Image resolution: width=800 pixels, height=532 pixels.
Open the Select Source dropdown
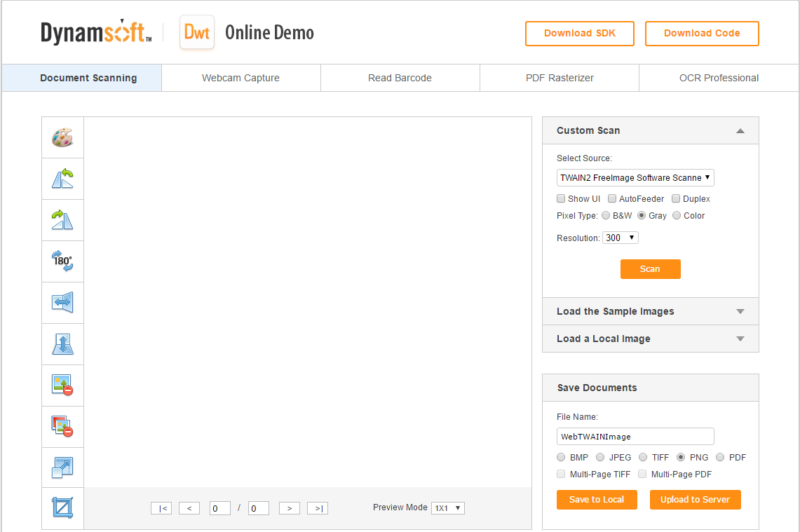(x=635, y=178)
